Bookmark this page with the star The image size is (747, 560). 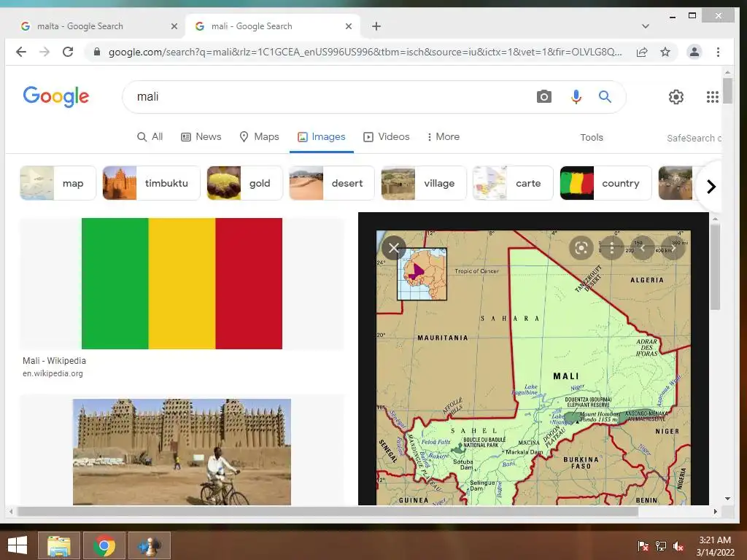tap(665, 52)
